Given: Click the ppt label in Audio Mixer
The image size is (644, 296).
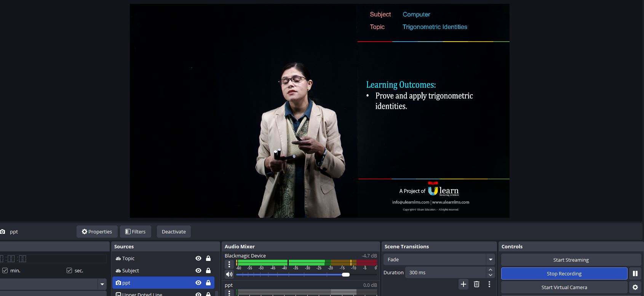Looking at the screenshot, I should (229, 285).
